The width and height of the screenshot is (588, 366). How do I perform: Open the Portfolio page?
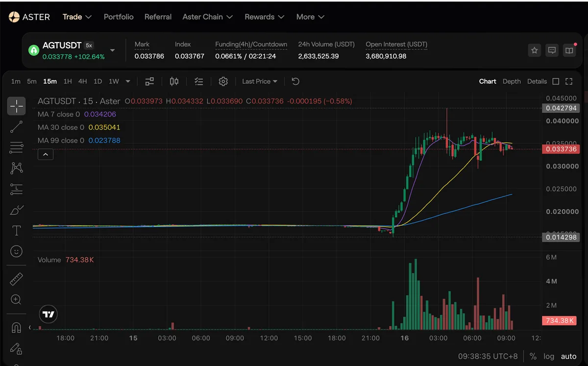pos(119,17)
